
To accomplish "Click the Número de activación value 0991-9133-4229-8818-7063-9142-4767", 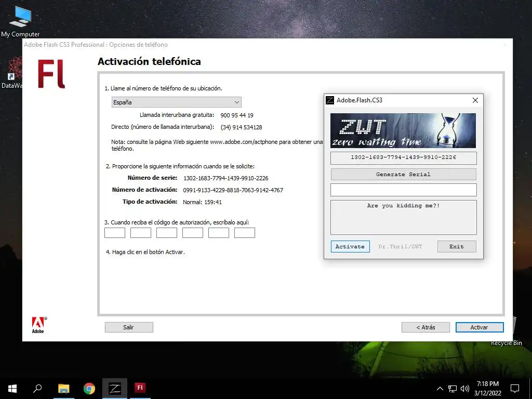I will pyautogui.click(x=233, y=190).
